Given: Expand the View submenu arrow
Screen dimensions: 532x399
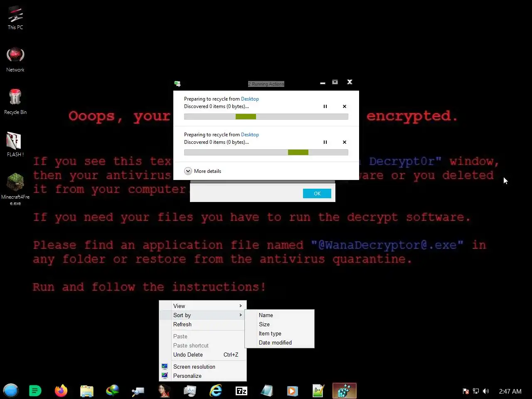Looking at the screenshot, I should (x=241, y=306).
